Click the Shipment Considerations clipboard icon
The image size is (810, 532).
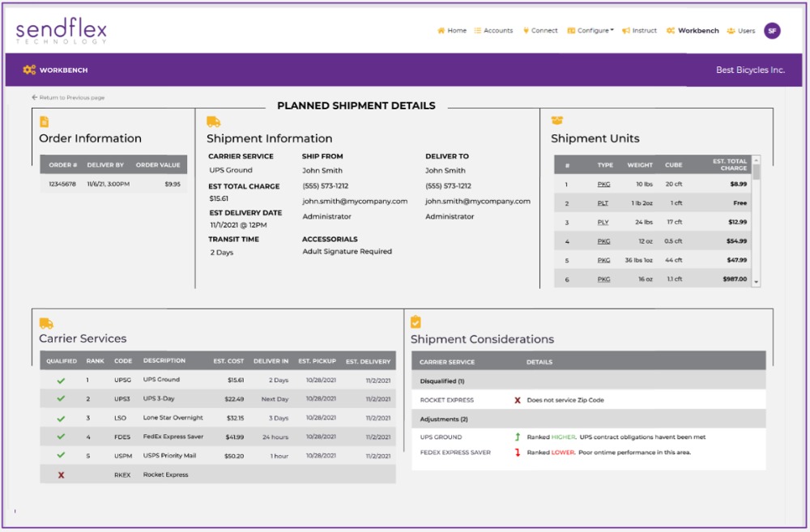416,322
